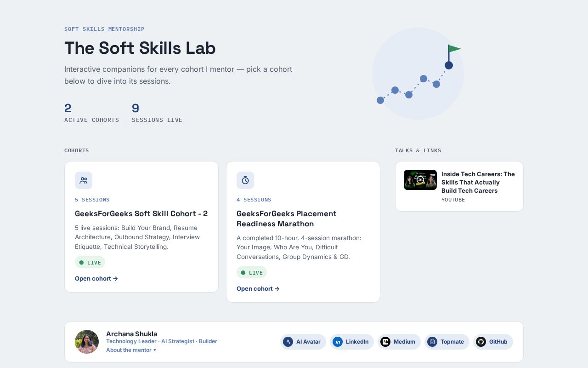588x368 pixels.
Task: Open cohort for Placement Readiness Marathon
Action: click(258, 288)
